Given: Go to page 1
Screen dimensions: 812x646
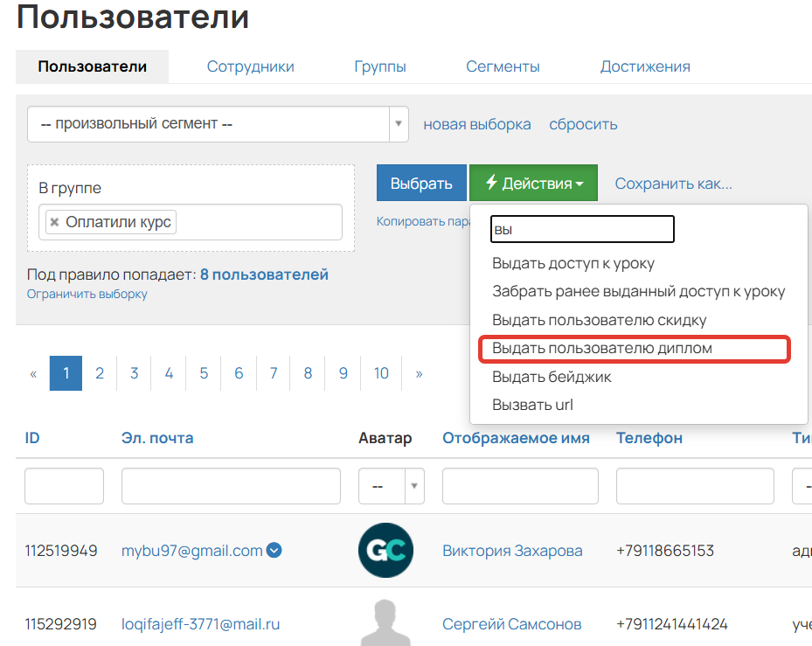Looking at the screenshot, I should 66,373.
